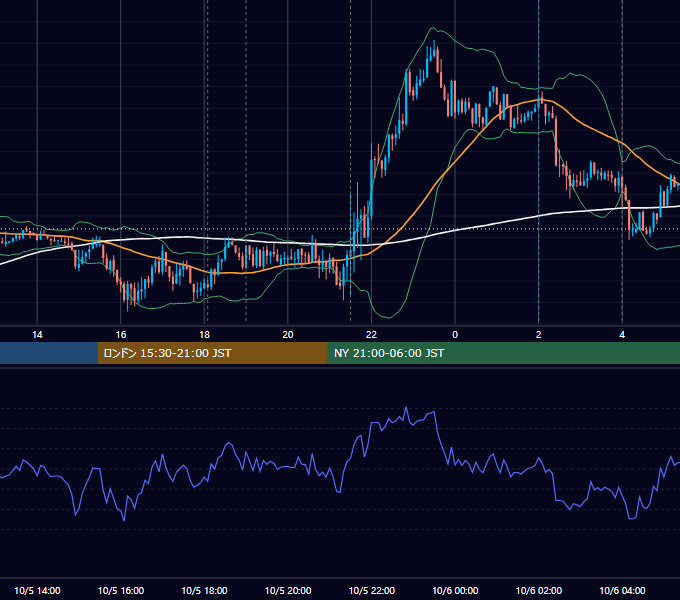Click the 10/6 00:00 date label
Image resolution: width=680 pixels, height=600 pixels.
pyautogui.click(x=455, y=590)
